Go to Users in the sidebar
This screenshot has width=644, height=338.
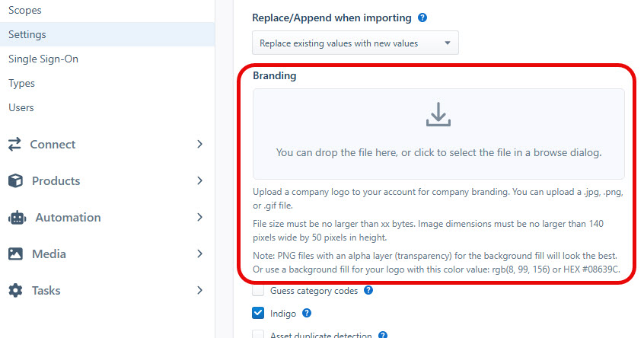click(x=21, y=107)
